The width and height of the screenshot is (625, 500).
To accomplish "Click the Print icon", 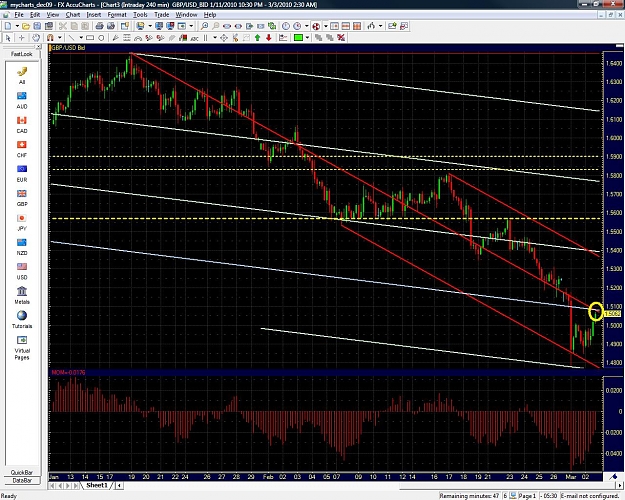I will [99, 26].
